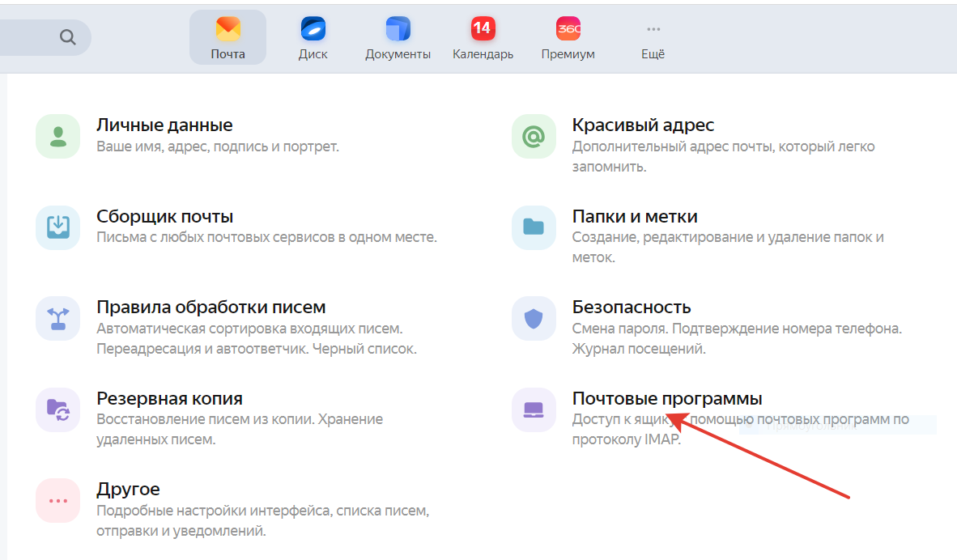957x560 pixels.
Task: Click inside the search input field
Action: pyautogui.click(x=24, y=37)
